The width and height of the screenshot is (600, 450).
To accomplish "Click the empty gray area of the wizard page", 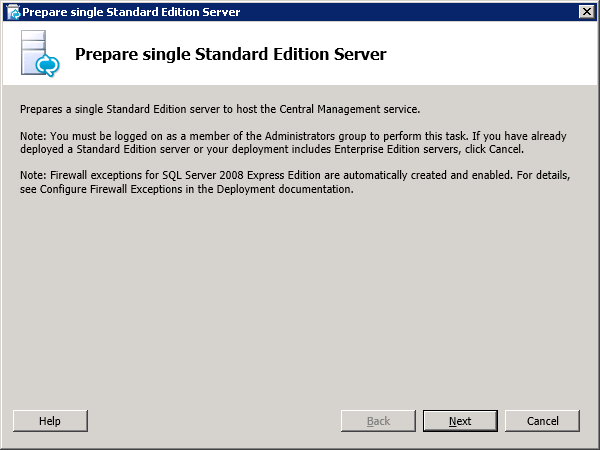I will click(x=300, y=298).
